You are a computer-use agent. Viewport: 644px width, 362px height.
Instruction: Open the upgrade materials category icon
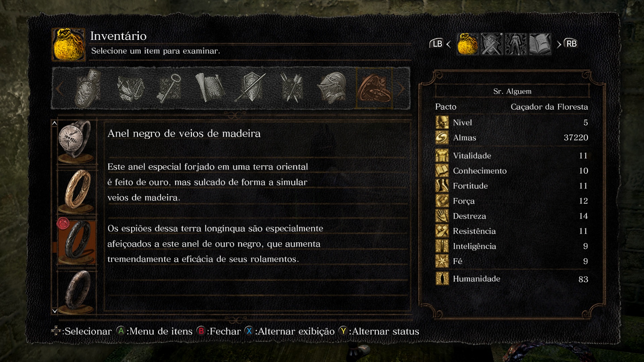pos(130,88)
